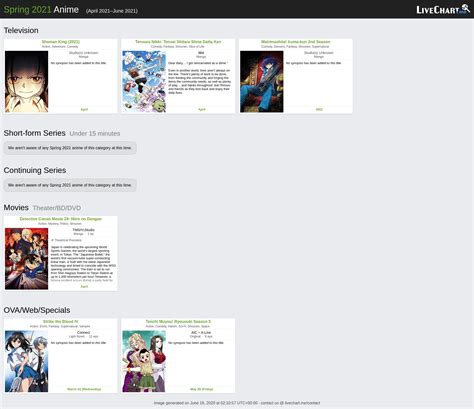Image resolution: width=474 pixels, height=409 pixels.
Task: Click the May release date on Tenchi Muyou card
Action: [x=202, y=389]
